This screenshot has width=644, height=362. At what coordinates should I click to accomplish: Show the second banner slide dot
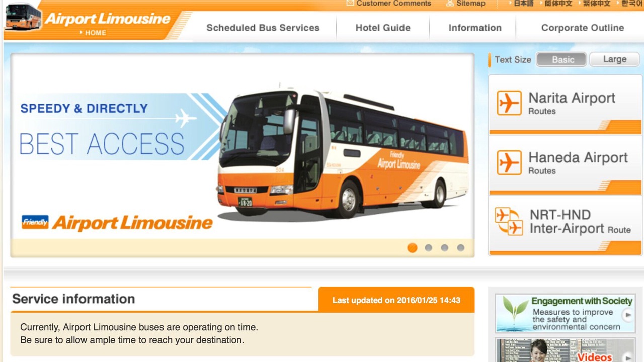428,247
